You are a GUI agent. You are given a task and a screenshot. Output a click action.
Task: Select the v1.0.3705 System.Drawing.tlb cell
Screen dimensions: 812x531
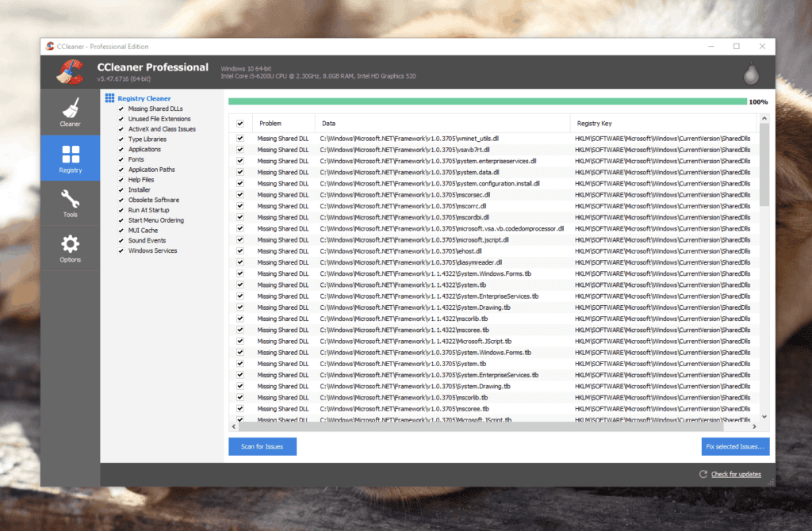415,387
